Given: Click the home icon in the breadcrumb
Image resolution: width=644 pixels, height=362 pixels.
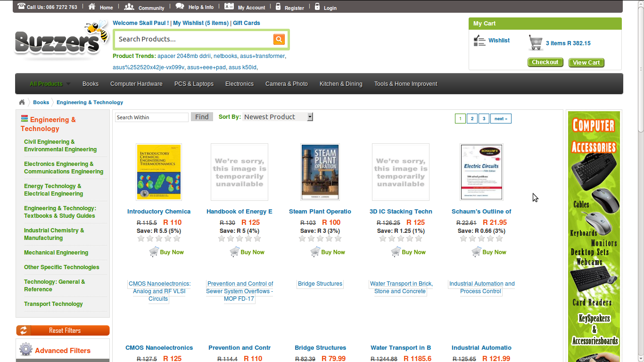Looking at the screenshot, I should (x=22, y=102).
